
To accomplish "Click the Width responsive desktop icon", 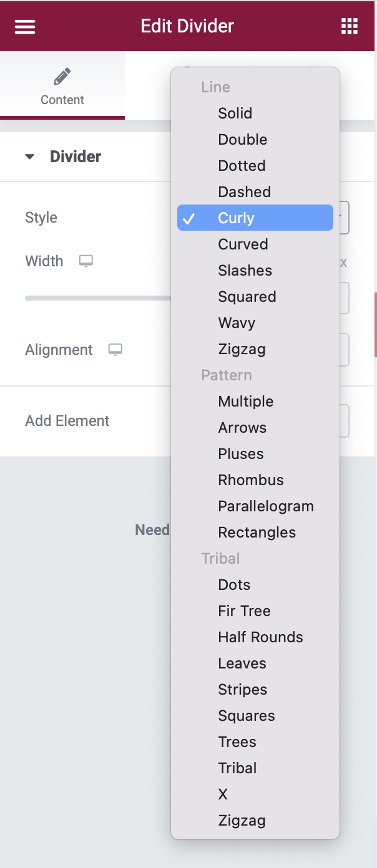I will click(86, 261).
